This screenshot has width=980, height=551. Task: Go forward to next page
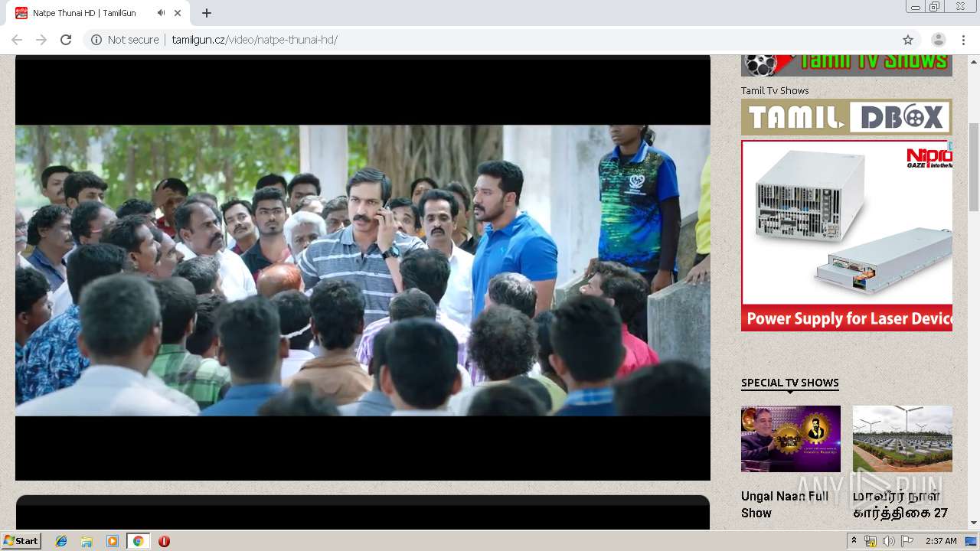pyautogui.click(x=41, y=40)
